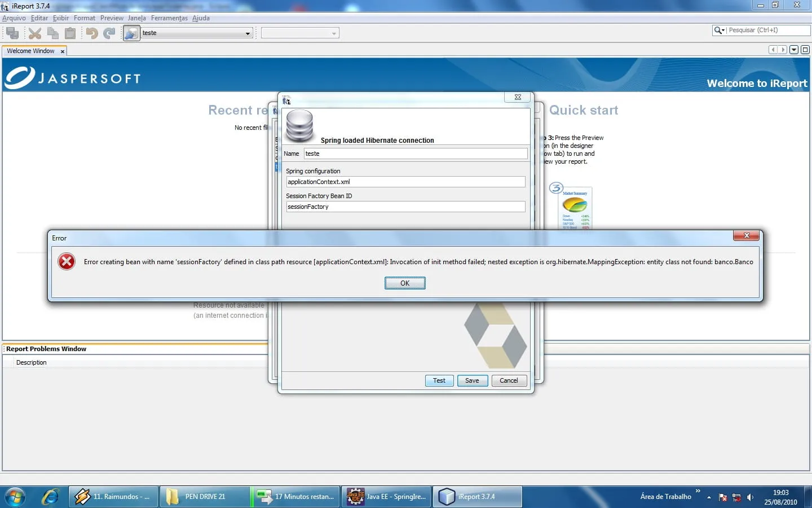The height and width of the screenshot is (508, 812).
Task: Open the Windows Start menu
Action: (x=15, y=497)
